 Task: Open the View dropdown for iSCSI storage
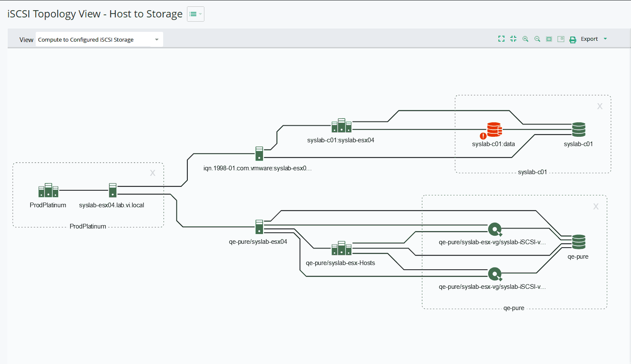tap(99, 40)
